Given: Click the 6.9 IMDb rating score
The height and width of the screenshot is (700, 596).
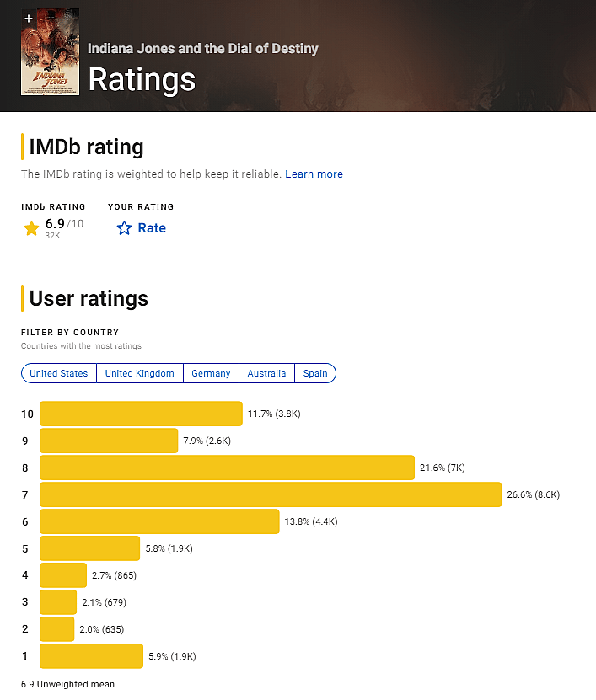Looking at the screenshot, I should pyautogui.click(x=55, y=223).
